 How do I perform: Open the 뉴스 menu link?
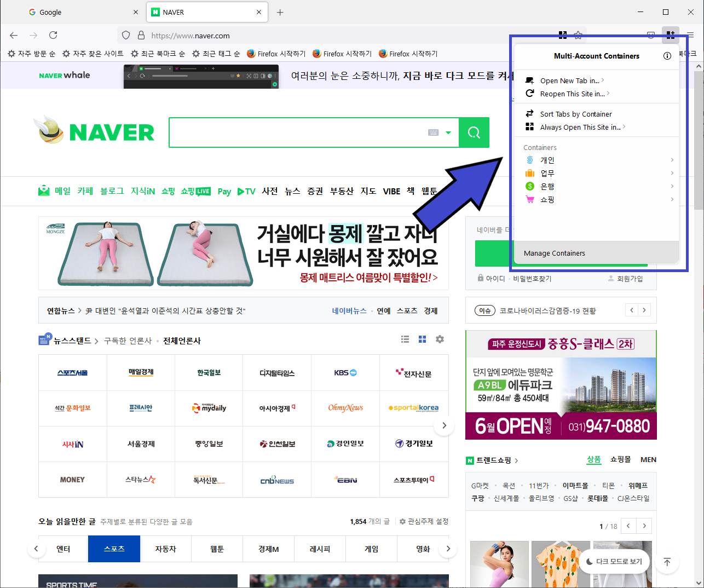(292, 191)
